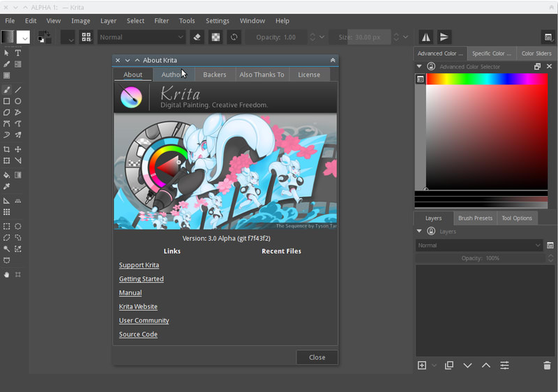This screenshot has height=392, width=558.
Task: Open the Filter menu
Action: tap(161, 21)
